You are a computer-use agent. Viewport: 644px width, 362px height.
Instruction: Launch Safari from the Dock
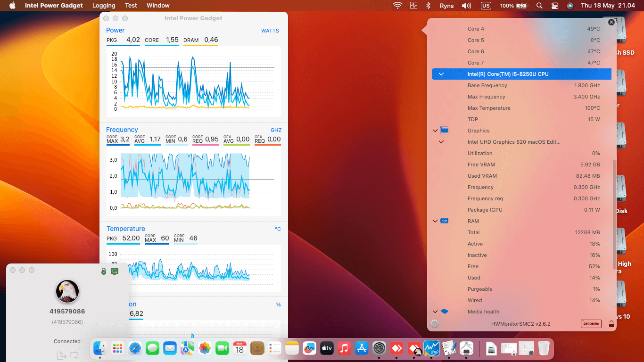135,348
